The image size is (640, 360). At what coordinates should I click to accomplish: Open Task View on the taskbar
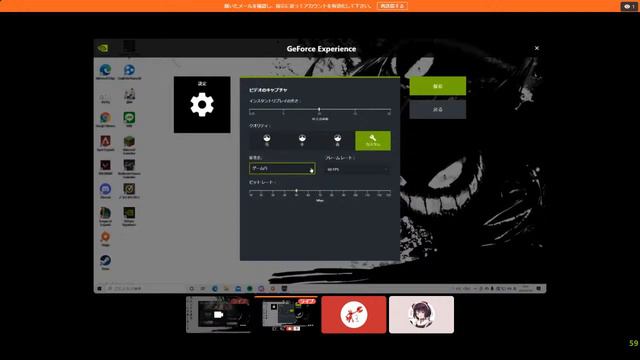coord(203,289)
